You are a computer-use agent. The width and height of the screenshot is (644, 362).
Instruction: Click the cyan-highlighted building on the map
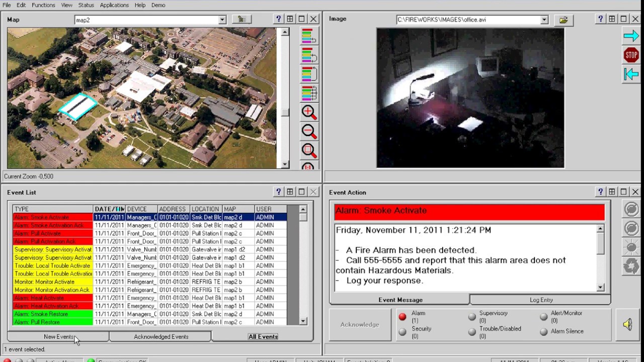pos(78,107)
